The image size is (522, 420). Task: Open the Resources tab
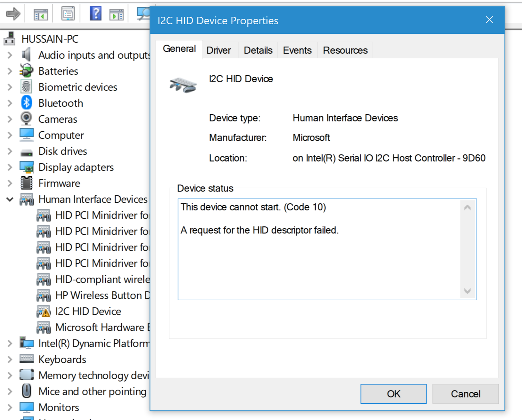tap(345, 50)
